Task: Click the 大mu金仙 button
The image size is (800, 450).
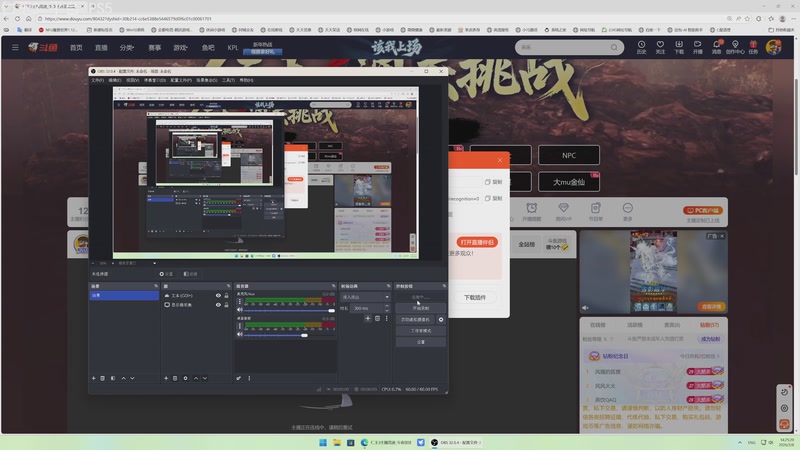Action: [x=569, y=182]
